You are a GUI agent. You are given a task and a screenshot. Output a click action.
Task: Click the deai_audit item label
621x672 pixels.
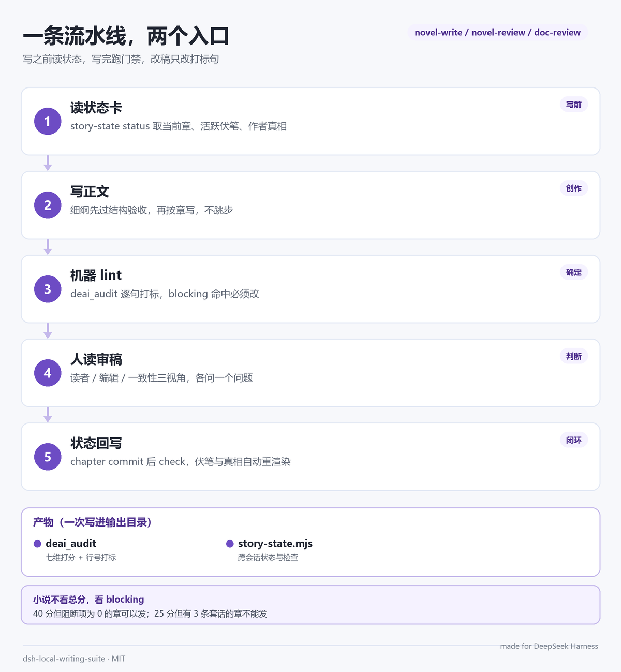coord(71,544)
